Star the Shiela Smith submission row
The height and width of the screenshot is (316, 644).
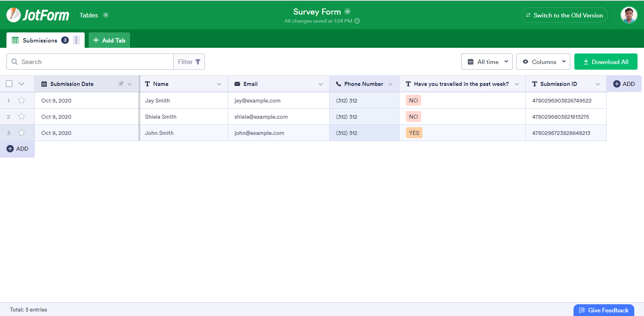click(x=21, y=117)
